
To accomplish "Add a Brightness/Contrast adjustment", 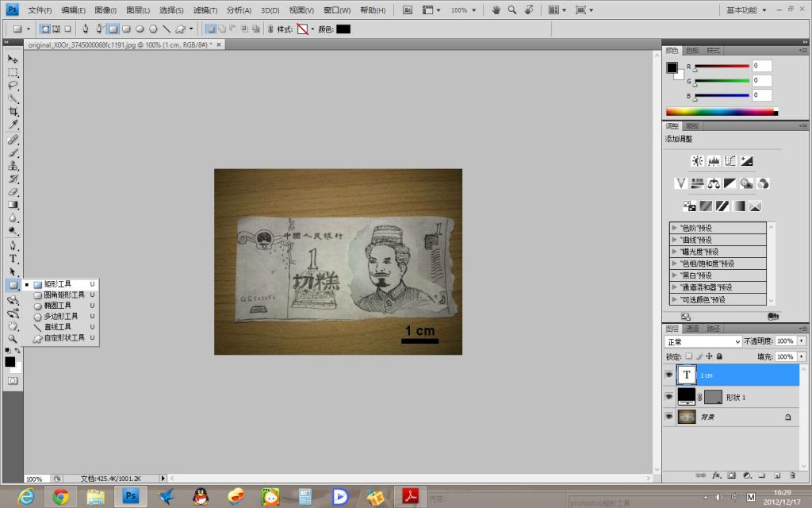I will point(697,160).
